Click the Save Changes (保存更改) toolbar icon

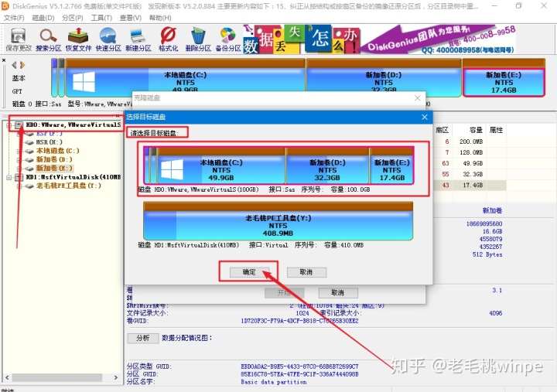click(19, 39)
